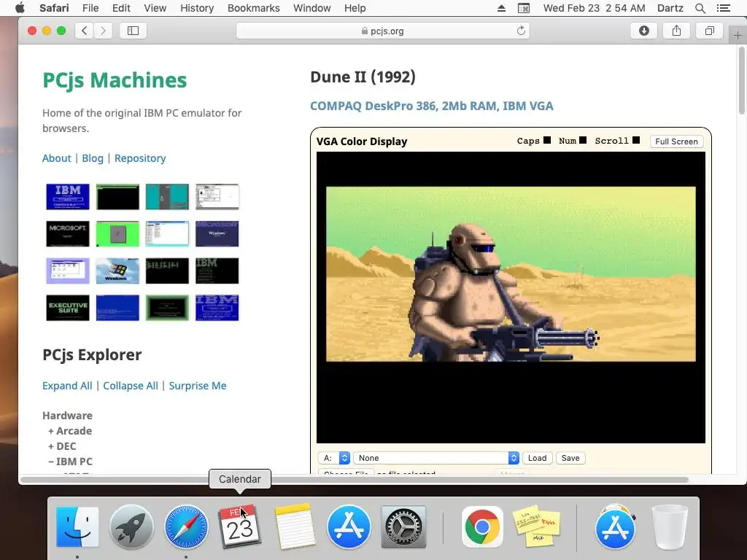Image resolution: width=747 pixels, height=560 pixels.
Task: Expand the Arcade tree node
Action: [x=69, y=431]
